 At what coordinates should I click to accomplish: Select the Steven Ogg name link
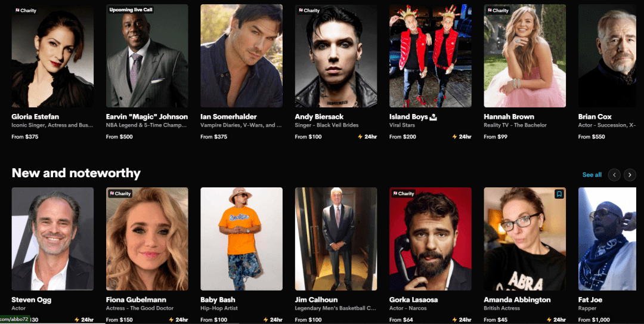31,300
